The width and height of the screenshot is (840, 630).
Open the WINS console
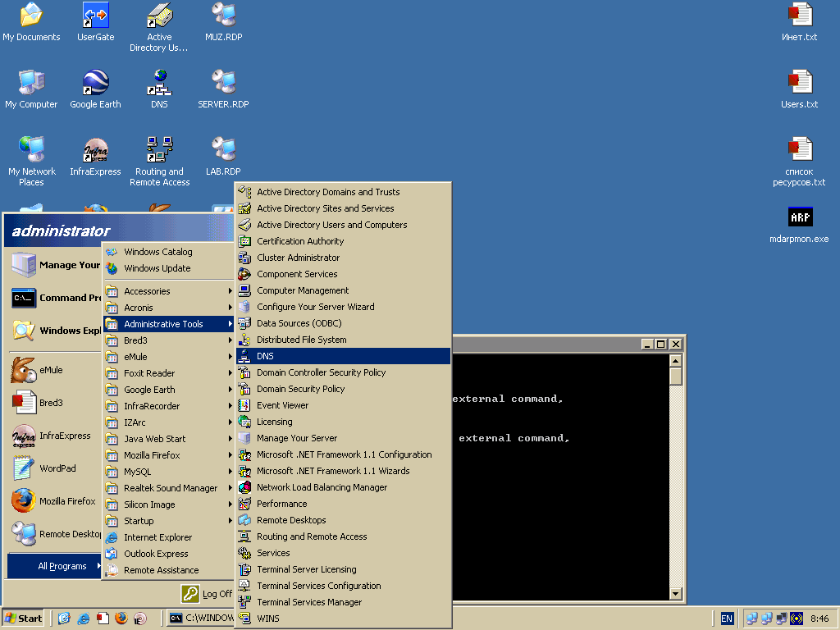tap(344, 619)
